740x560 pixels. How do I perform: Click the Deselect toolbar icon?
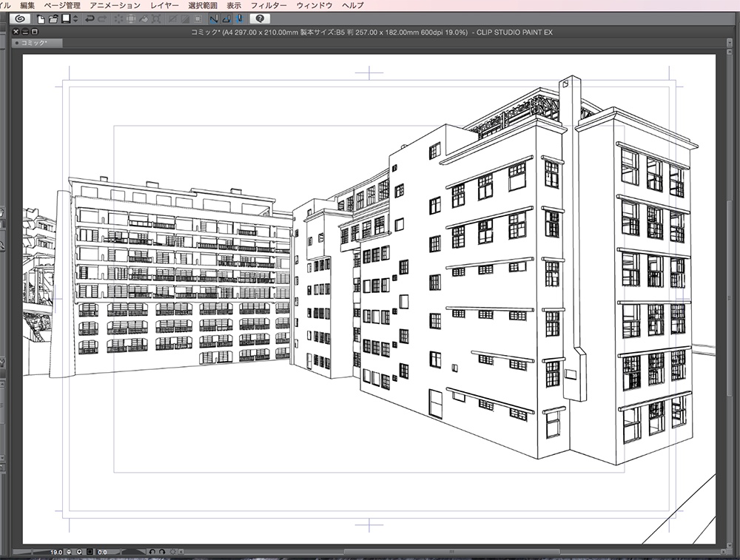point(173,19)
